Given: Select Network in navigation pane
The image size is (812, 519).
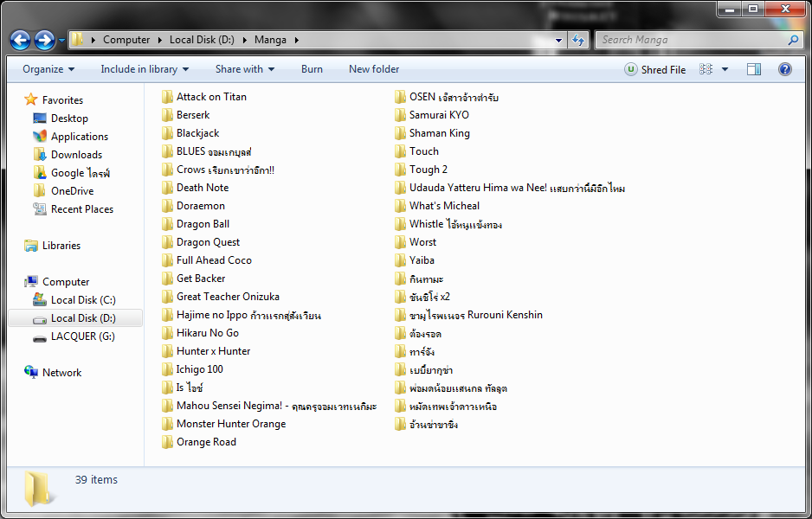Looking at the screenshot, I should click(53, 372).
